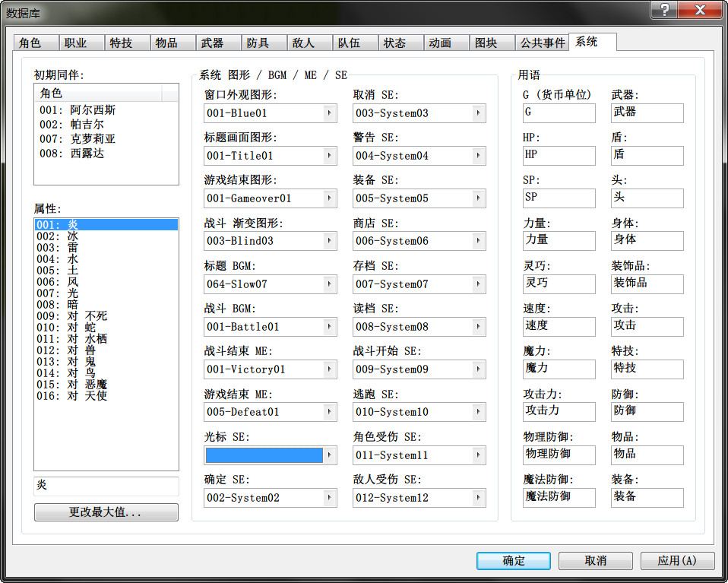Click the attribute name field containing 炎
The width and height of the screenshot is (728, 583).
106,486
